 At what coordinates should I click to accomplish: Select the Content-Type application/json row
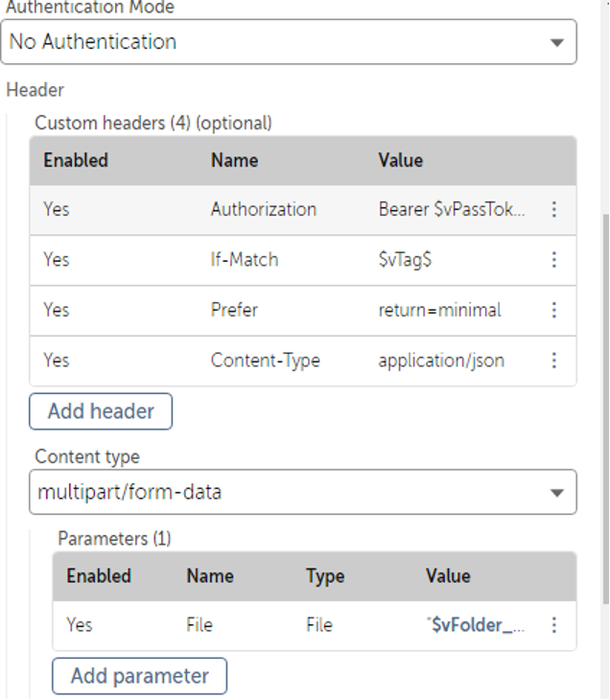[x=303, y=361]
